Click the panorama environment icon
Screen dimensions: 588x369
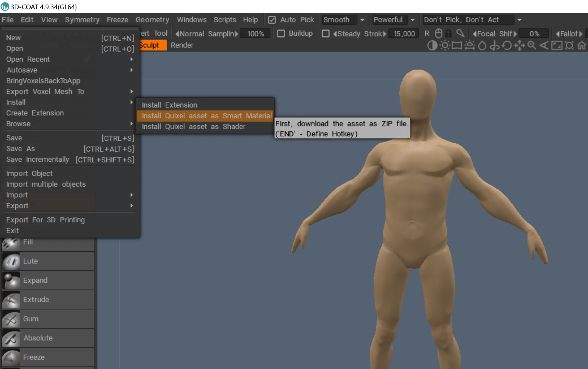point(457,45)
